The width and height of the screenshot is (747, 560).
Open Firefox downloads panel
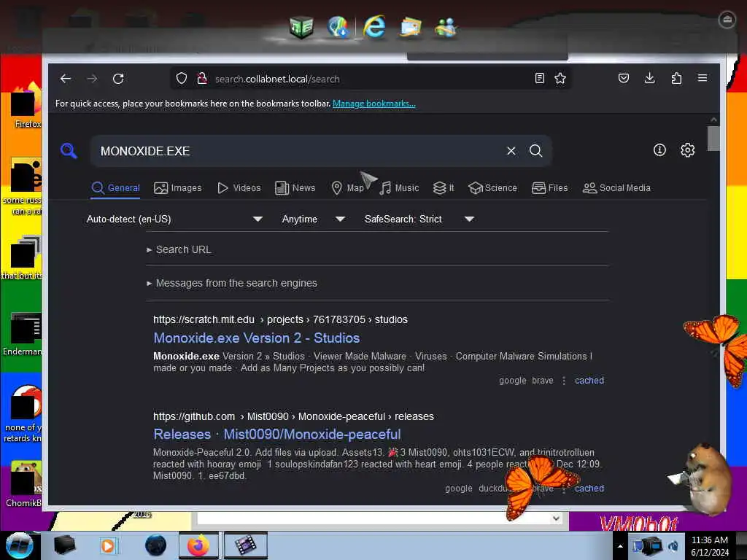[649, 78]
